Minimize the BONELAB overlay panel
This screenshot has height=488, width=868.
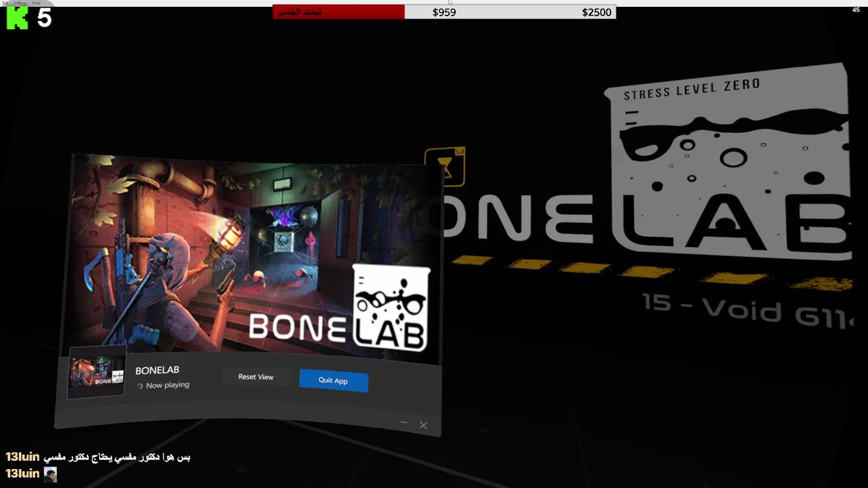coord(403,423)
